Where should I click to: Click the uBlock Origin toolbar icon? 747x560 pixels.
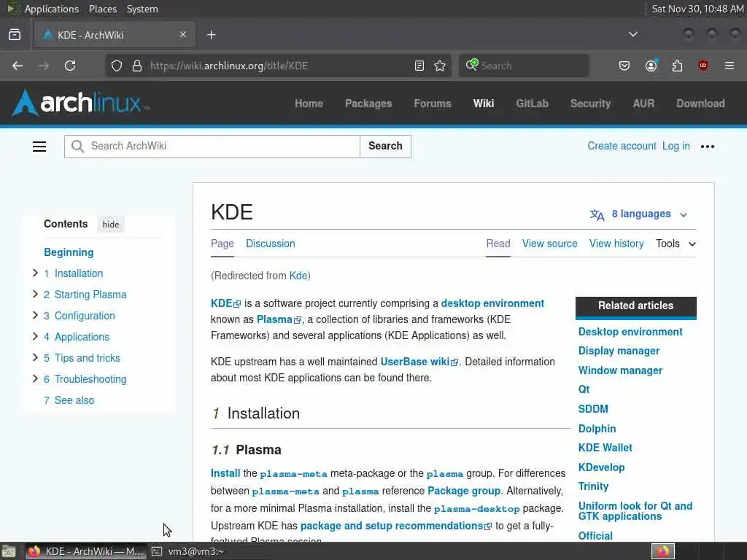point(703,66)
